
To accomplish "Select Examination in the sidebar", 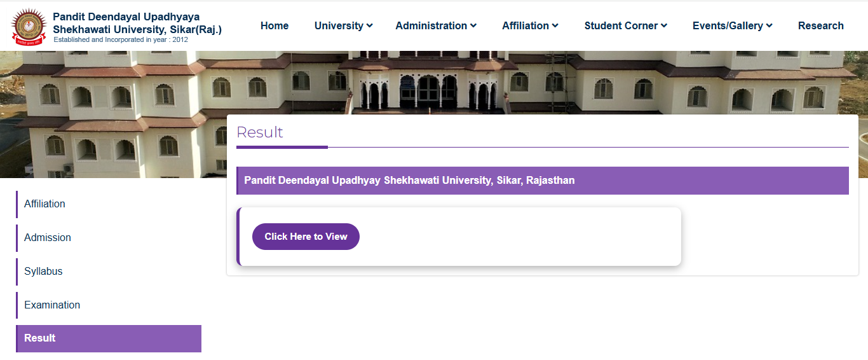I will tap(109, 305).
